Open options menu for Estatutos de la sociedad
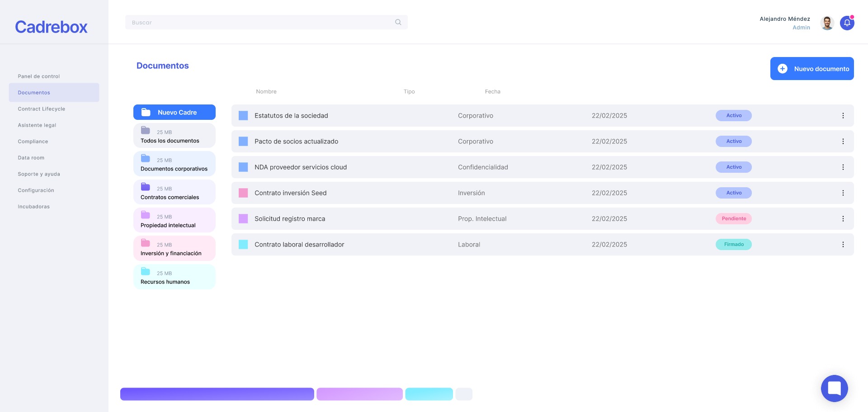 843,116
